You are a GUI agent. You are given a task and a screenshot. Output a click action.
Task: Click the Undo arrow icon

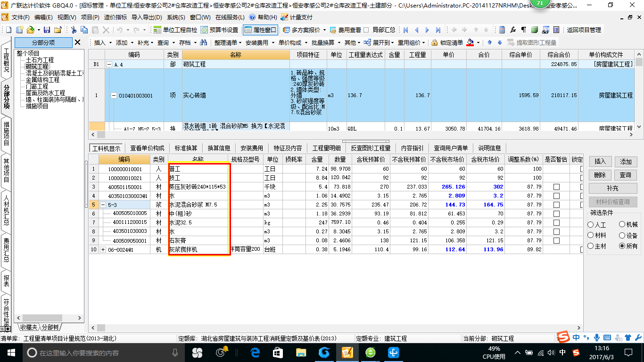(x=120, y=30)
